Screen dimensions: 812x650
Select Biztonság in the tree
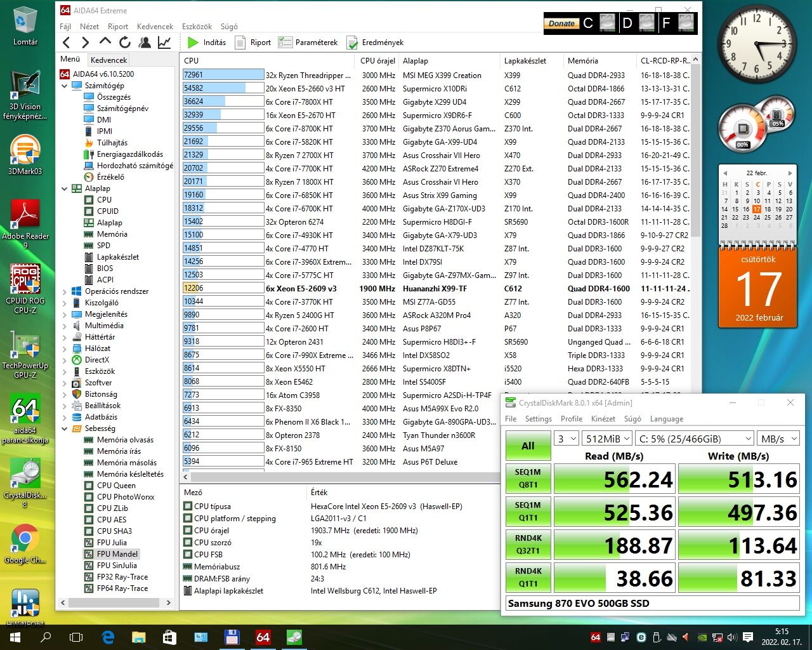pos(101,394)
